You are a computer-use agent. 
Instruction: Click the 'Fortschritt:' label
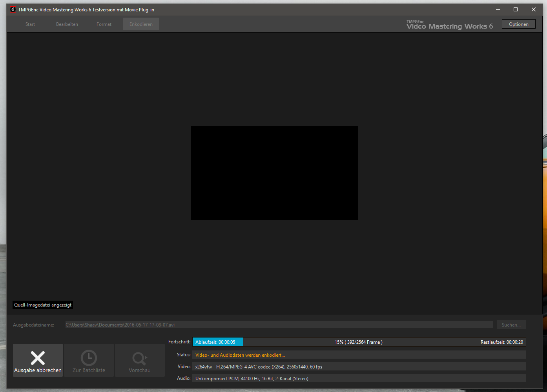(179, 342)
